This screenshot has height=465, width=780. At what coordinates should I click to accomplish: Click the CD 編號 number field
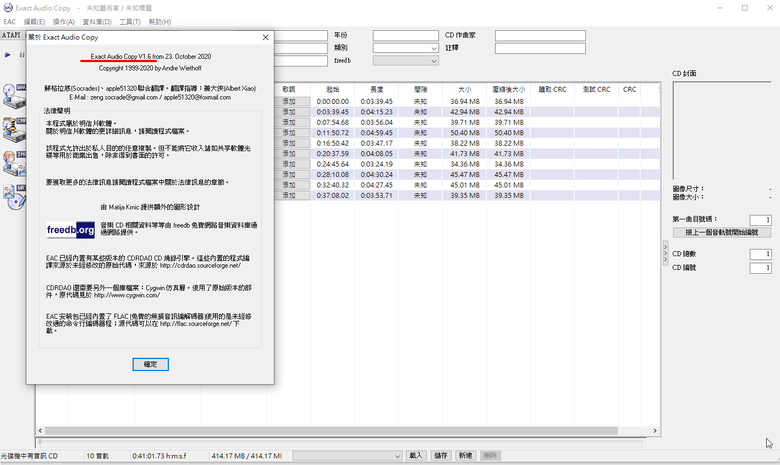point(760,268)
